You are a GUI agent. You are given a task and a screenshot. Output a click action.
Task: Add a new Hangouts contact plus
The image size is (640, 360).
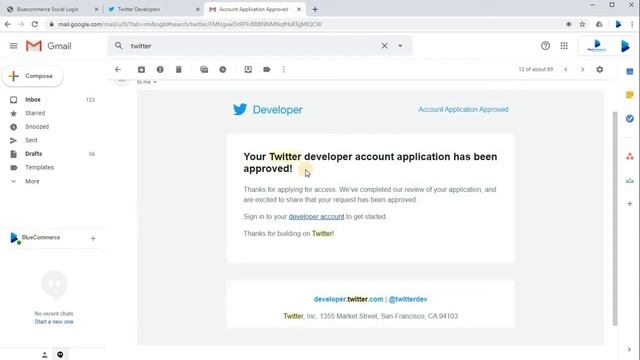click(x=93, y=238)
